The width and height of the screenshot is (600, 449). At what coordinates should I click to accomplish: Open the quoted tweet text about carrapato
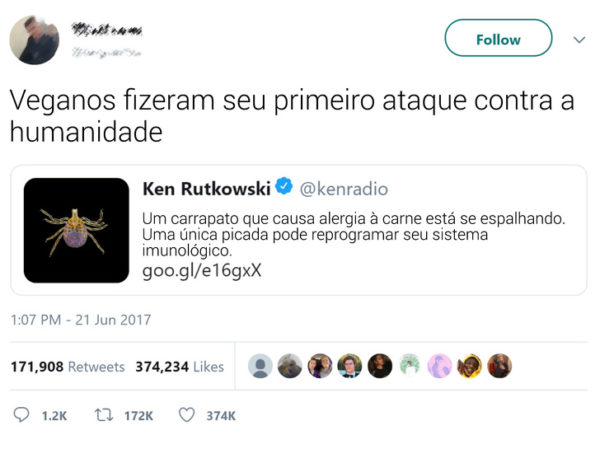(x=354, y=235)
